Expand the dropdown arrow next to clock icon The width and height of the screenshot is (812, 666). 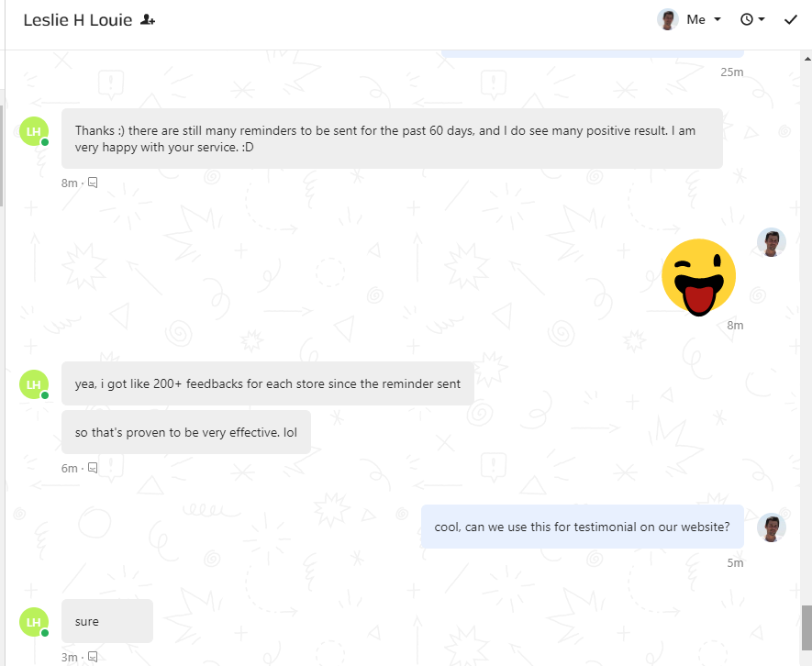point(762,19)
